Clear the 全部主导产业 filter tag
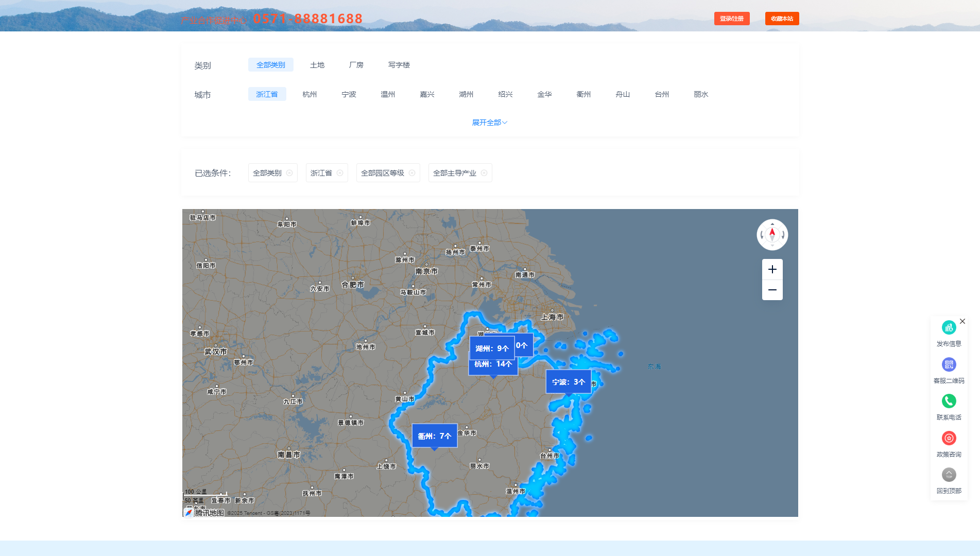 coord(484,173)
